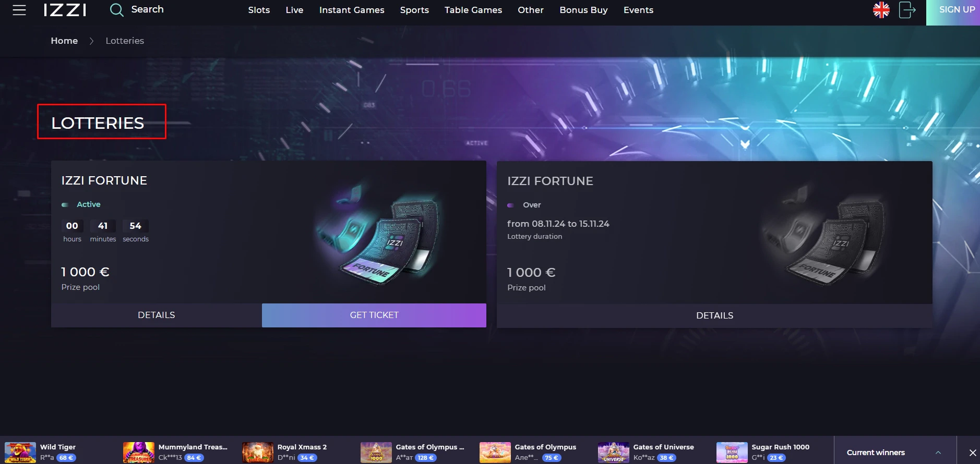Open Instant Games menu item

352,10
